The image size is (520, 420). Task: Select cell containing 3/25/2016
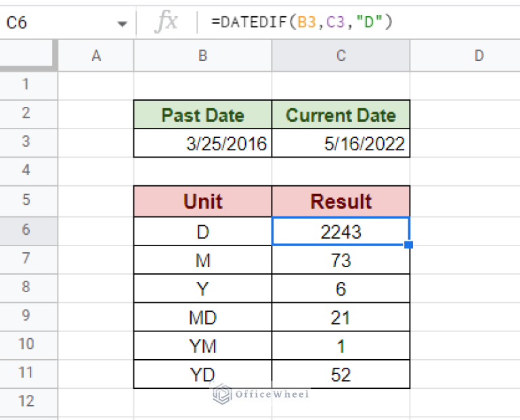(202, 143)
